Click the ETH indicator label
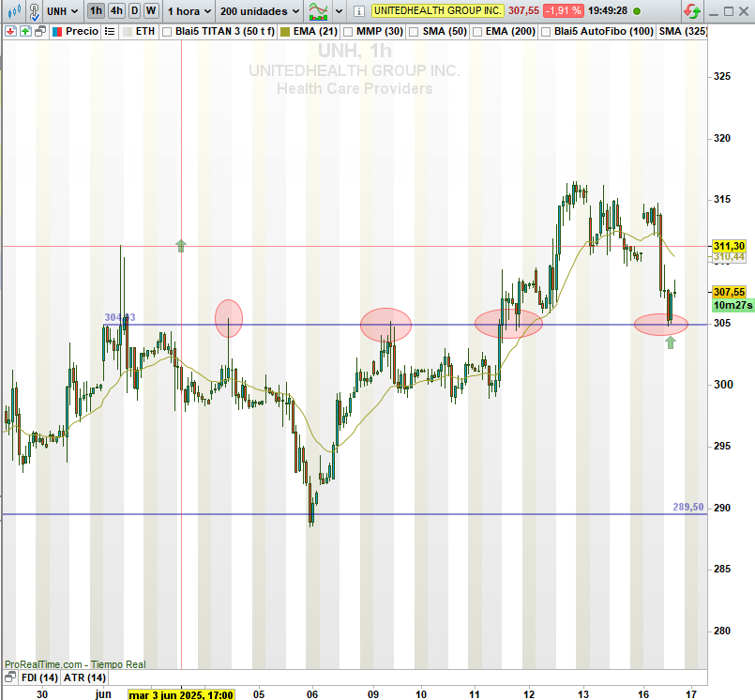The image size is (755, 700). pos(145,31)
